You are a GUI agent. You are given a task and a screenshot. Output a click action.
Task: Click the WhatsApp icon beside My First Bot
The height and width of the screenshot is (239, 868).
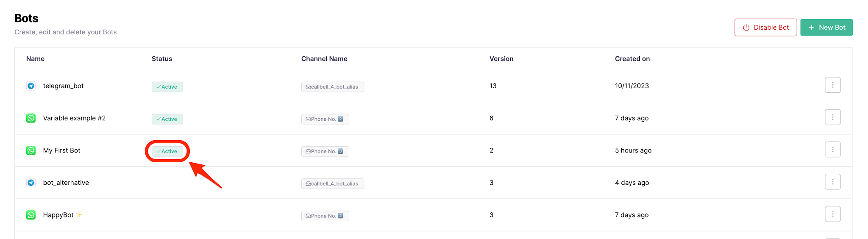tap(31, 150)
